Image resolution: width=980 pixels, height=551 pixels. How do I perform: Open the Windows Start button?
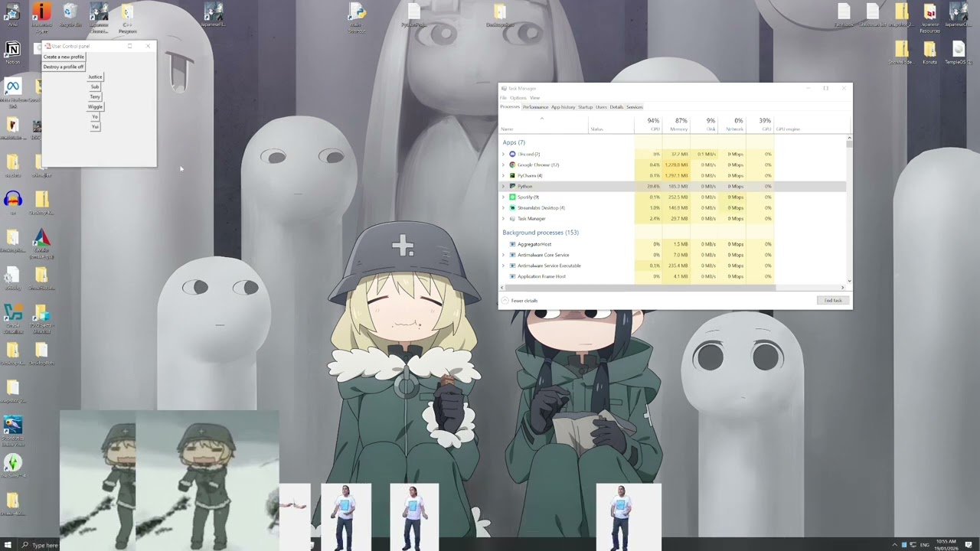click(8, 545)
